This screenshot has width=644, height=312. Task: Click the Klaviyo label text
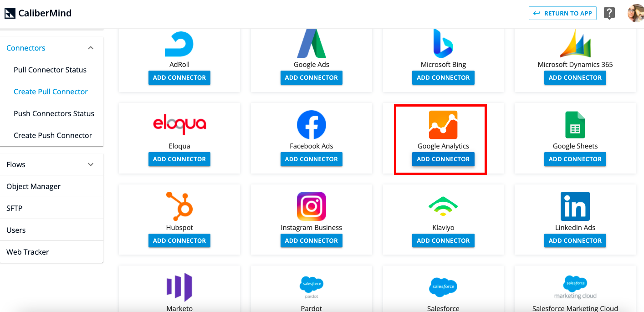443,228
